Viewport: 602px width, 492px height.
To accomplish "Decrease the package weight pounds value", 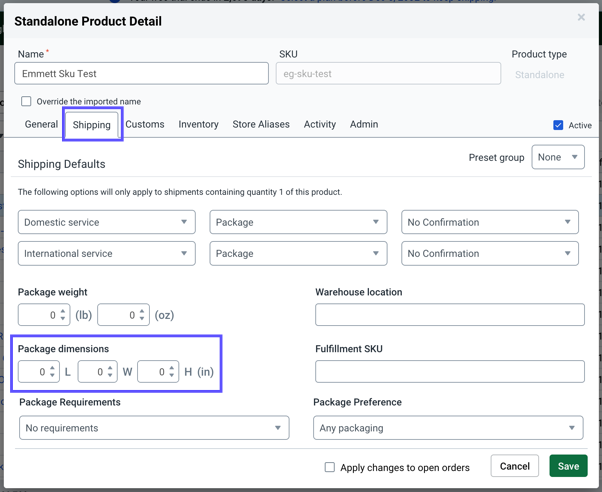I will coord(63,319).
